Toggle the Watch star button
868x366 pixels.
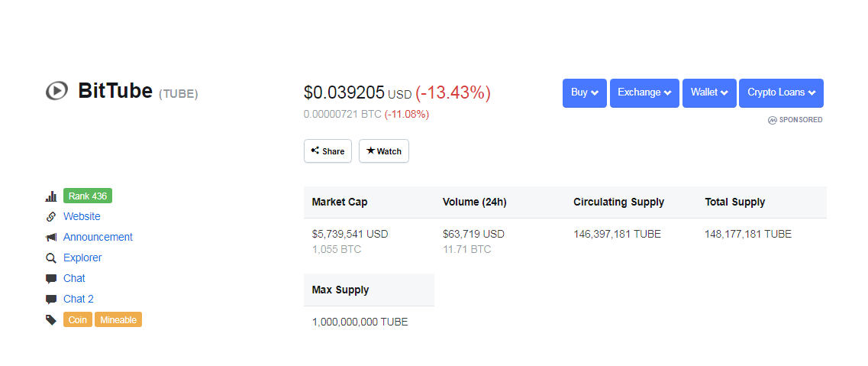[384, 151]
